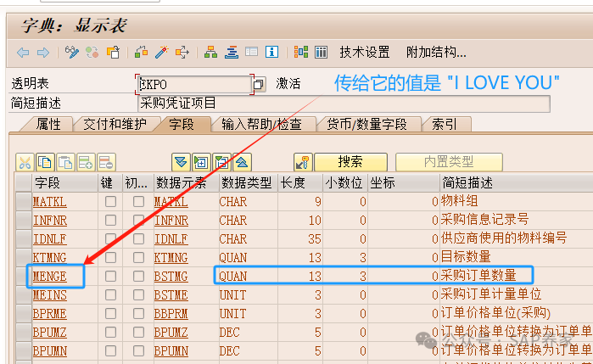The height and width of the screenshot is (364, 593).
Task: Click the 采购订单数量 description cell
Action: pos(478,276)
